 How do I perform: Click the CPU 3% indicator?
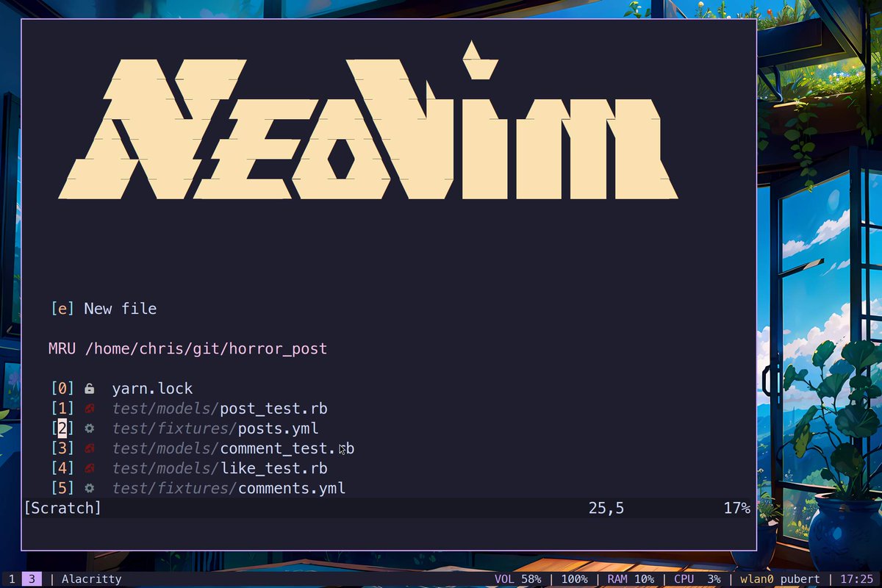697,579
